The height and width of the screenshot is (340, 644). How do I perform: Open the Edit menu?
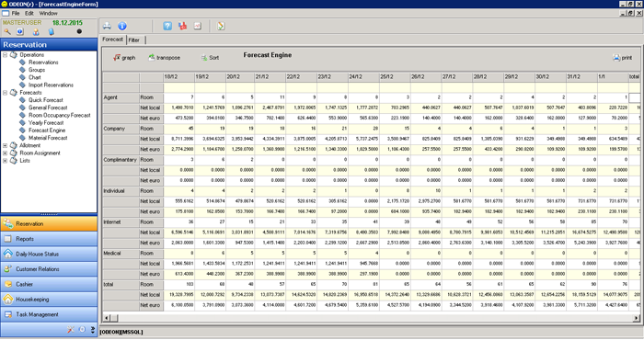point(29,13)
